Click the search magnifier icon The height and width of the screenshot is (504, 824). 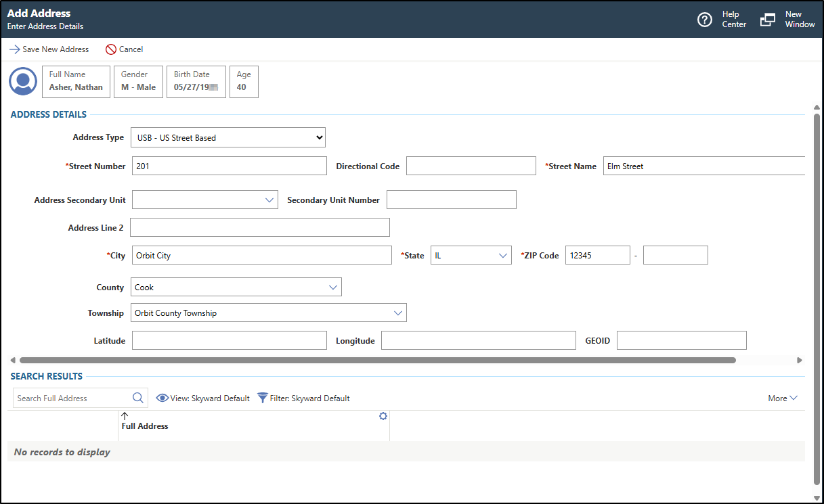(x=138, y=398)
